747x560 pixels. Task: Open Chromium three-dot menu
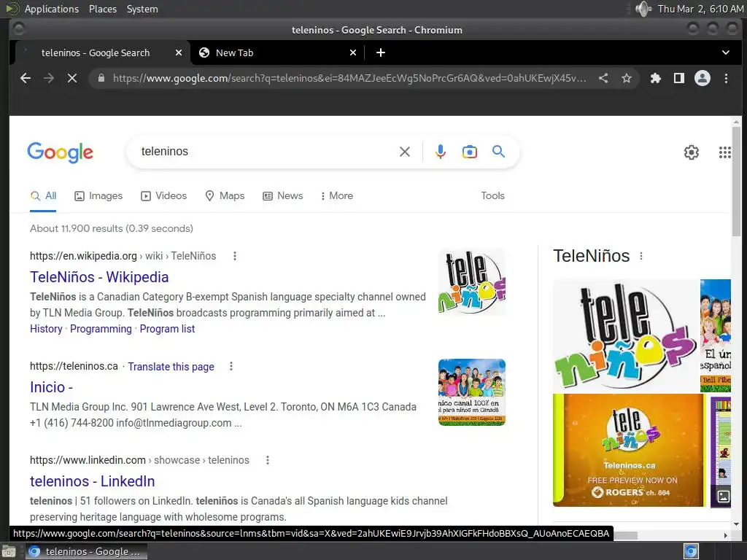pos(726,78)
